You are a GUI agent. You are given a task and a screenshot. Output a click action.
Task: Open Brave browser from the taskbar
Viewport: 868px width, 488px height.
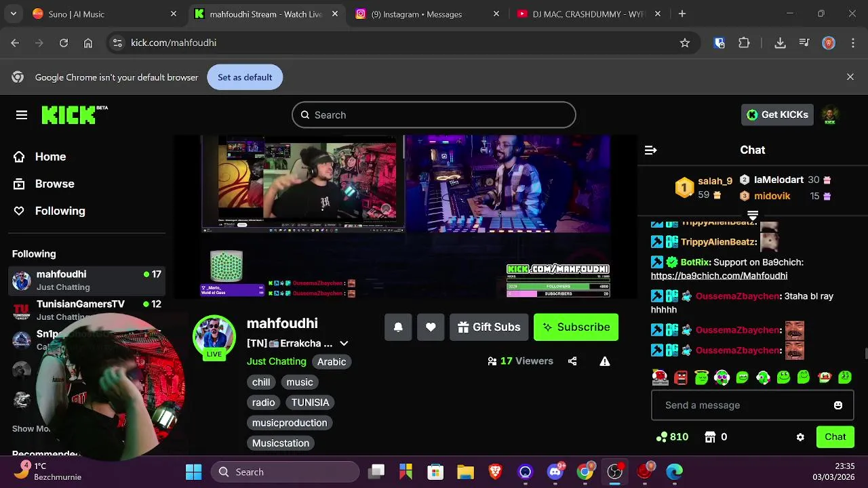pos(496,472)
